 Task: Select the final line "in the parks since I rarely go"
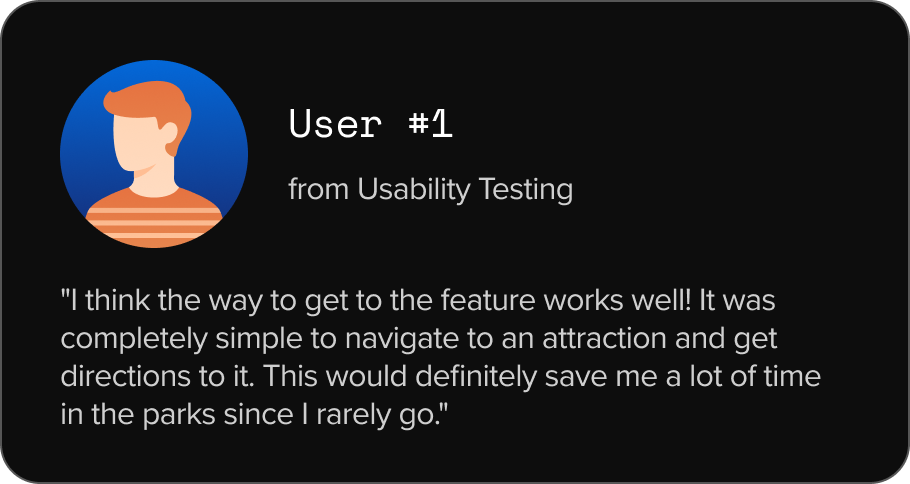point(255,415)
